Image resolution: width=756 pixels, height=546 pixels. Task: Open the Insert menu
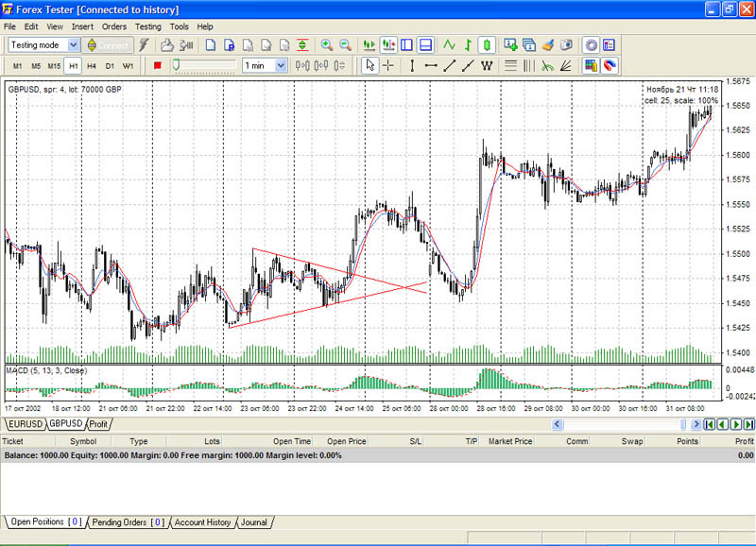[x=82, y=26]
